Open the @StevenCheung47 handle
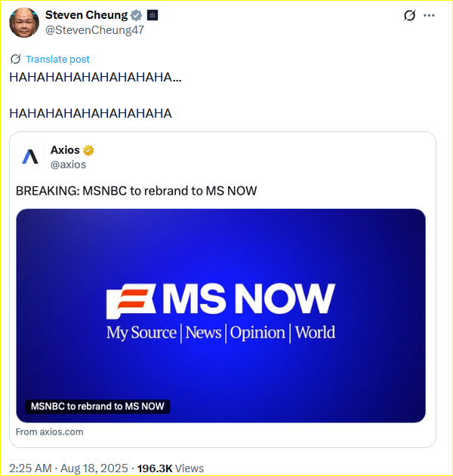 point(94,30)
